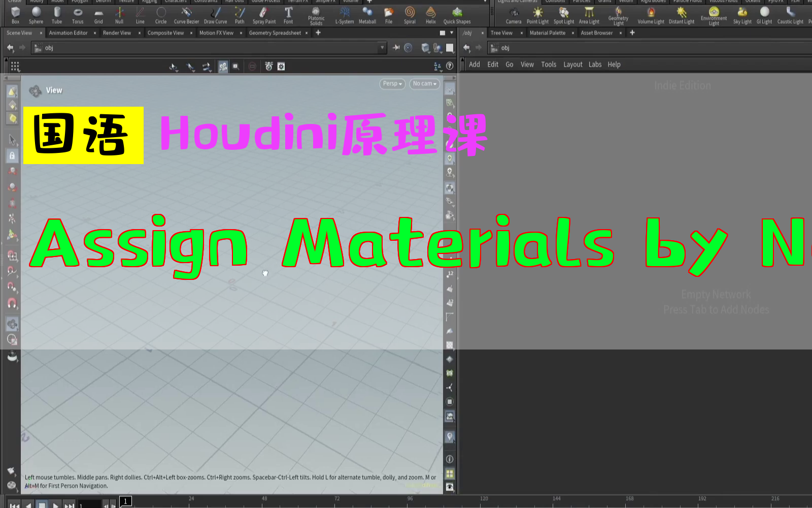
Task: Open viewport help question mark
Action: [x=450, y=66]
